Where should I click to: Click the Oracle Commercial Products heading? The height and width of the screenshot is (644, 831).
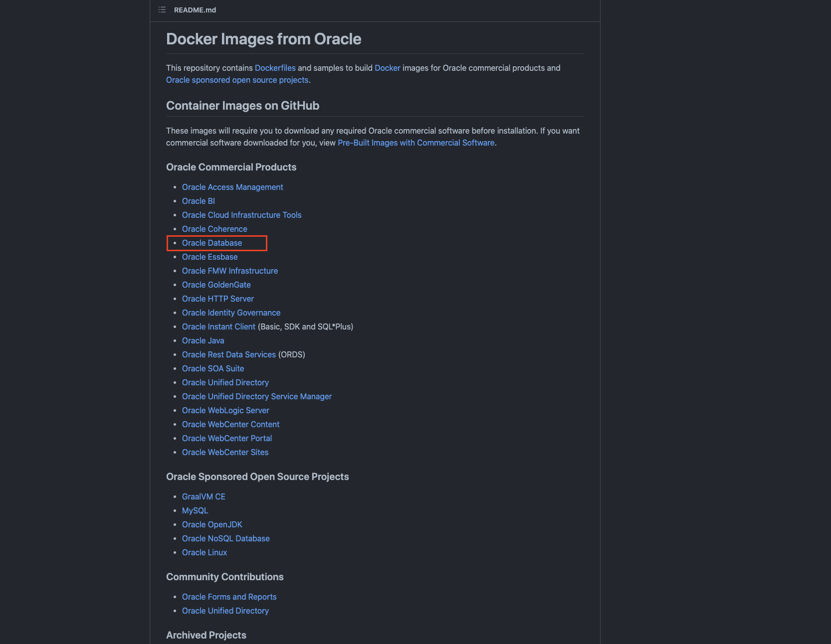coord(231,167)
